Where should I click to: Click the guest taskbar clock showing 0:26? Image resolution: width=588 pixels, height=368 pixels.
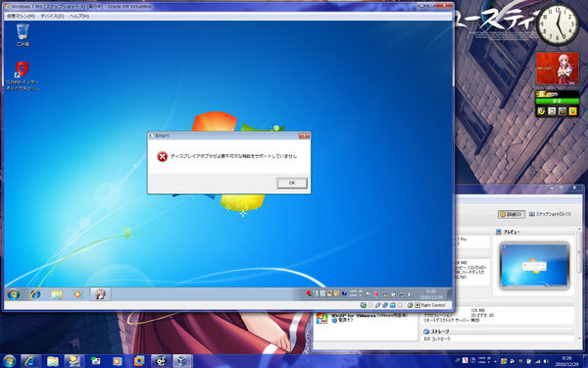[x=431, y=294]
